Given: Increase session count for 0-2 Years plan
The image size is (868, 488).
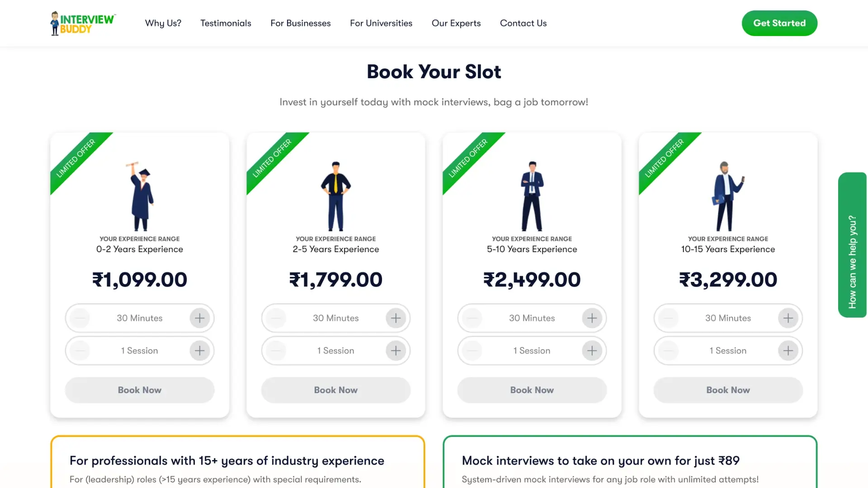Looking at the screenshot, I should click(x=199, y=351).
